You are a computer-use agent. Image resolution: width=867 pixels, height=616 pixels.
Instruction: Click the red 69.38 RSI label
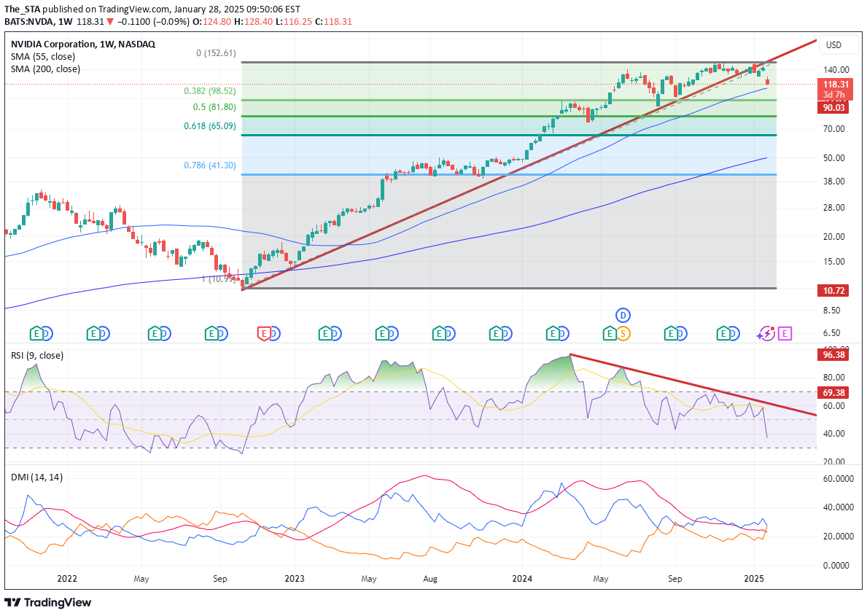[833, 393]
